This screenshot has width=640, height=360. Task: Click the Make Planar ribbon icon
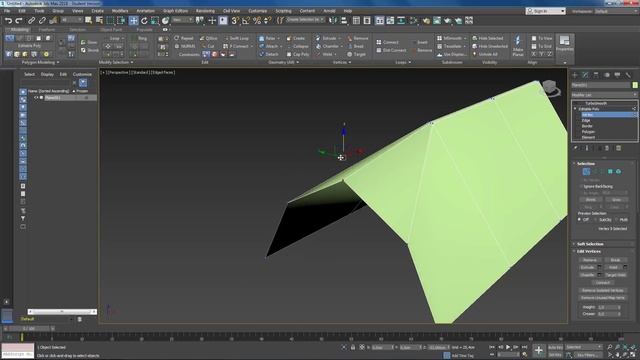click(518, 46)
